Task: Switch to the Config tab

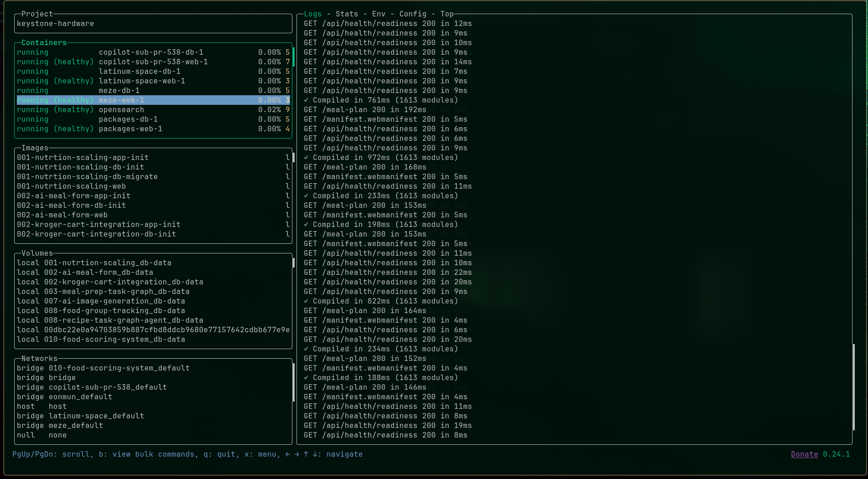Action: 414,14
